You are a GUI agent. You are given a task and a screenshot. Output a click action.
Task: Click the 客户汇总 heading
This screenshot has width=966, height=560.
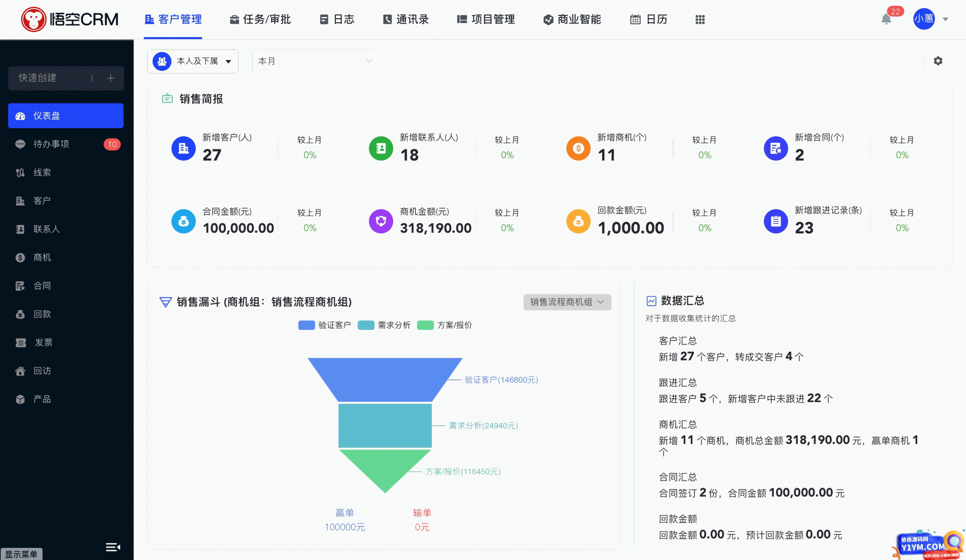tap(678, 341)
